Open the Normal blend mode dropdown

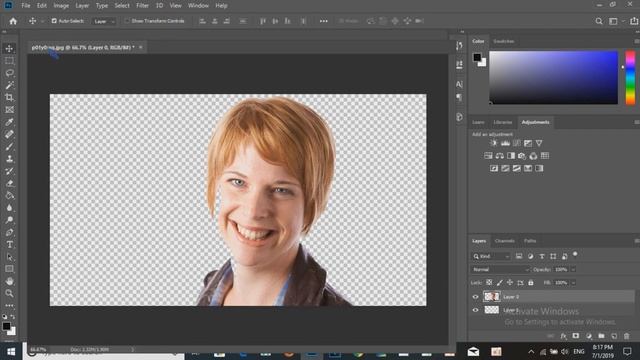tap(500, 269)
